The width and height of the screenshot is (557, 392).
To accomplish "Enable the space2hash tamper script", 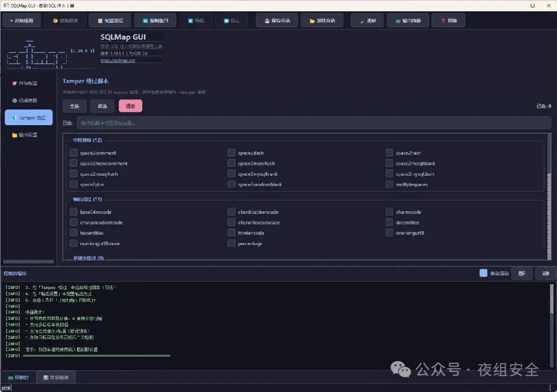I will tap(389, 153).
